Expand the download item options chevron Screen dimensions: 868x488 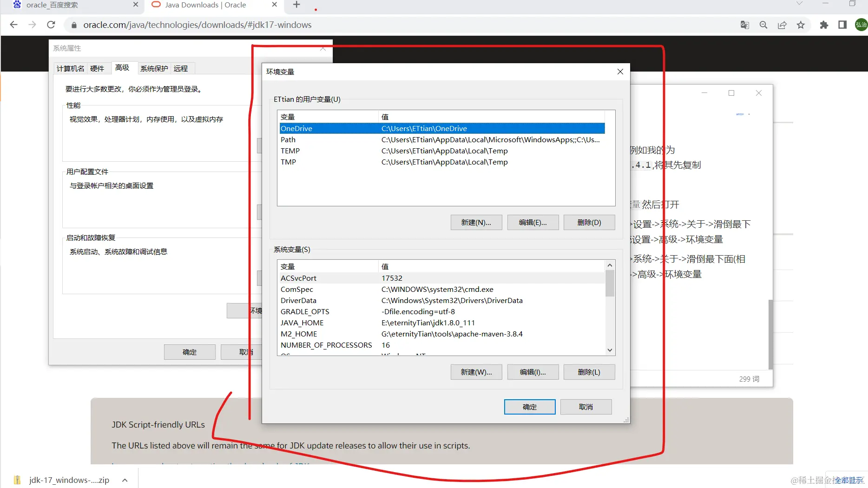125,480
